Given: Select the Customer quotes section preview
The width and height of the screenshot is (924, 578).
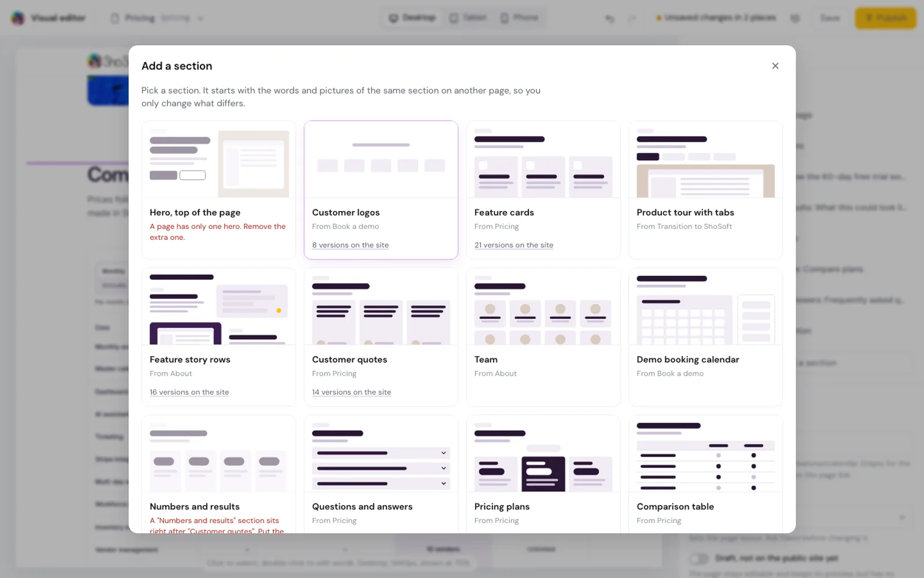Looking at the screenshot, I should click(x=381, y=306).
